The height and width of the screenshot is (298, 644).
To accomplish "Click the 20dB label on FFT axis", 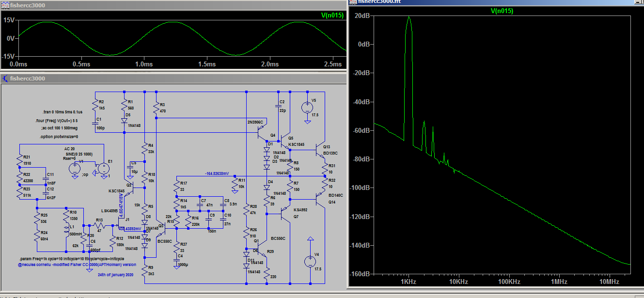I will coord(361,16).
